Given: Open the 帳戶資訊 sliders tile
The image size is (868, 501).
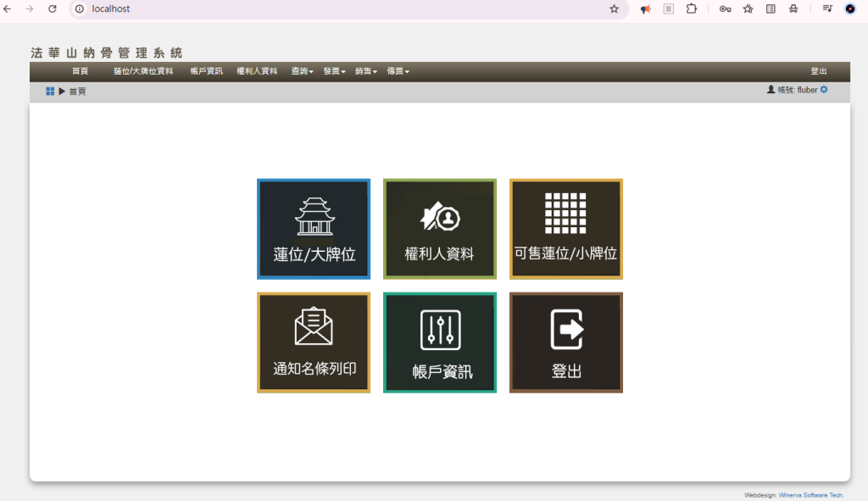Looking at the screenshot, I should [439, 342].
